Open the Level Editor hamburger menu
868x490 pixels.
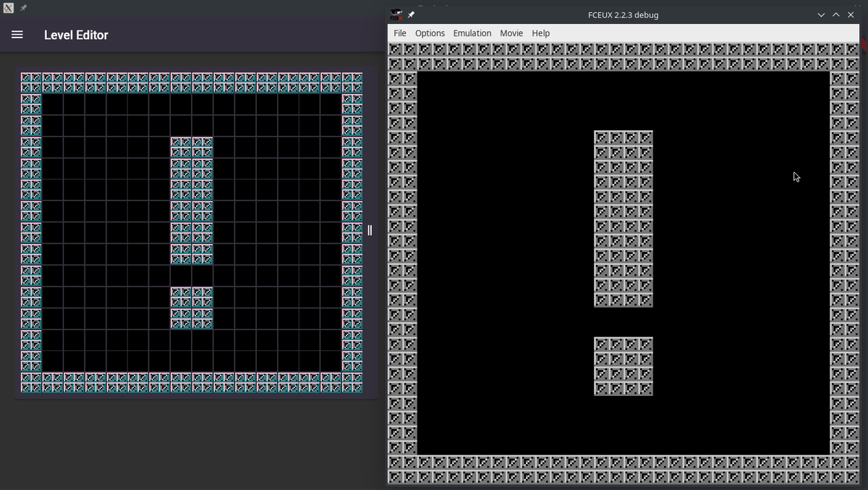[17, 35]
